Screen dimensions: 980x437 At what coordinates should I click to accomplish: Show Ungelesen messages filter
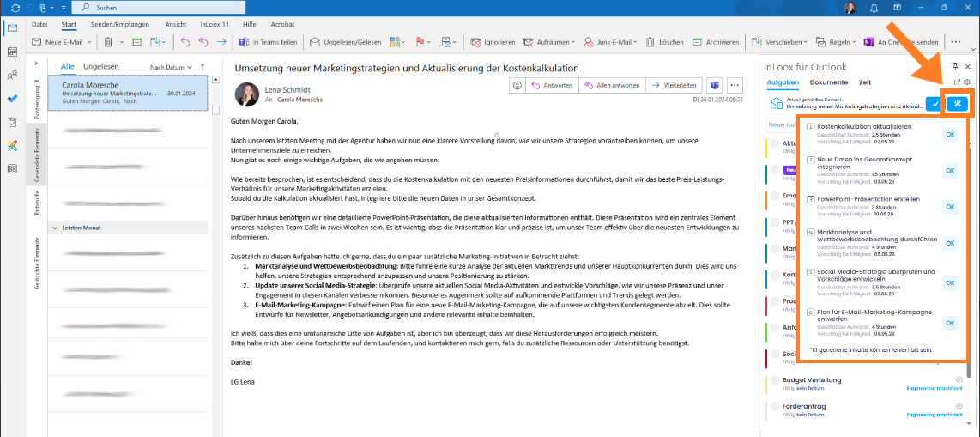tap(102, 66)
